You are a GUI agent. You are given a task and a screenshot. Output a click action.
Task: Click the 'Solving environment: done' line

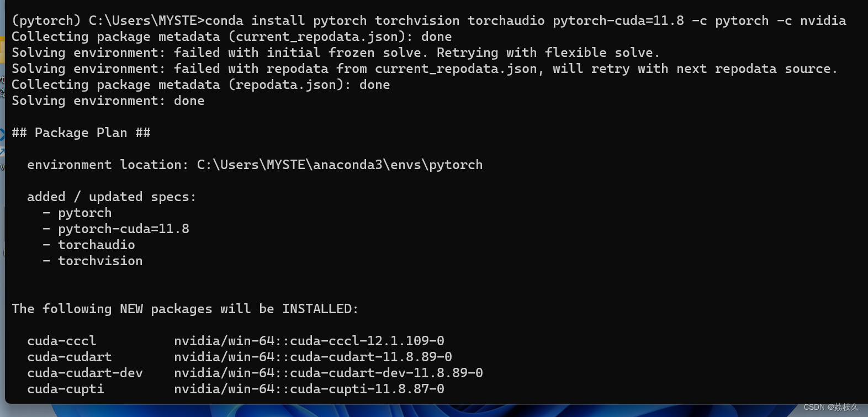tap(108, 101)
